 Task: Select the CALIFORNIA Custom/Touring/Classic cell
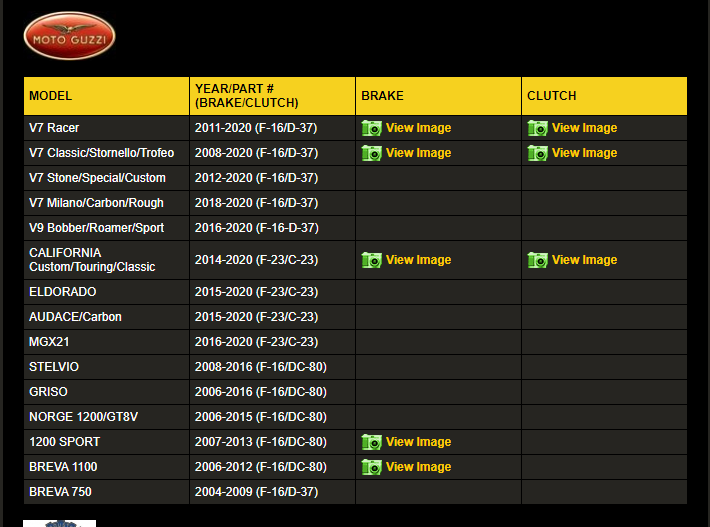coord(106,260)
